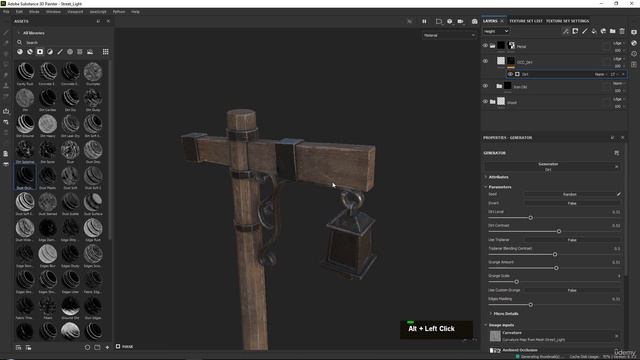Select the Paint brush tool in left toolbar
Viewport: 640px width, 360px height.
click(6, 33)
